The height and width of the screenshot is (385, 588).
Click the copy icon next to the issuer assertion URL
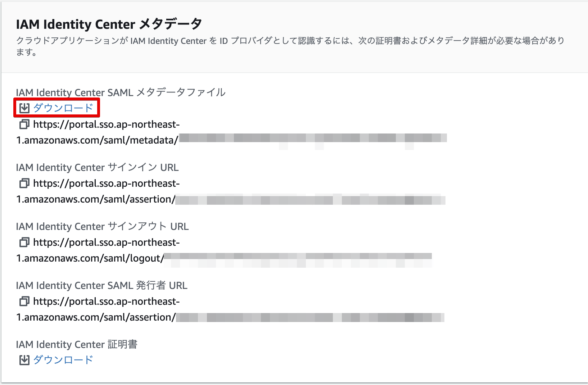click(24, 301)
